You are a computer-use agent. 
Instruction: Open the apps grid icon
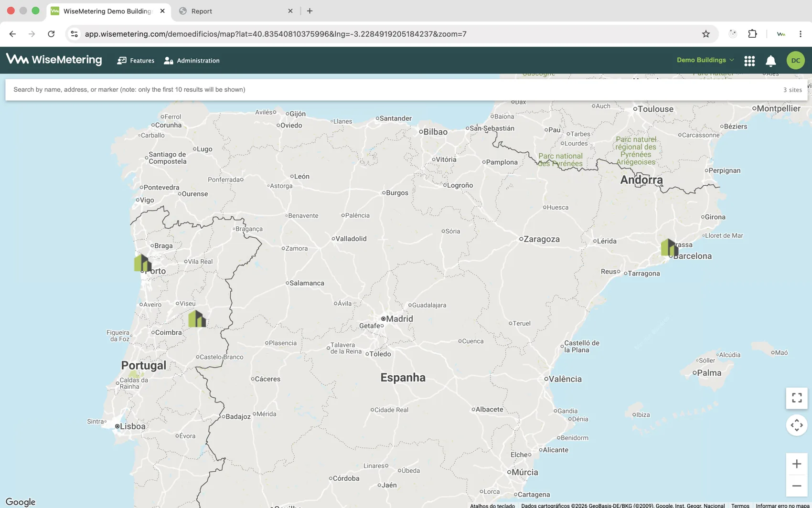(x=749, y=61)
